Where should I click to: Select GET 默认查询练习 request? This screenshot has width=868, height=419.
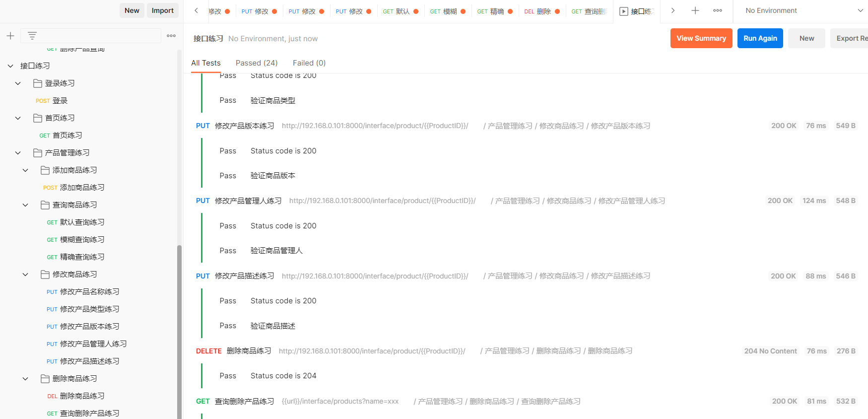coord(75,222)
